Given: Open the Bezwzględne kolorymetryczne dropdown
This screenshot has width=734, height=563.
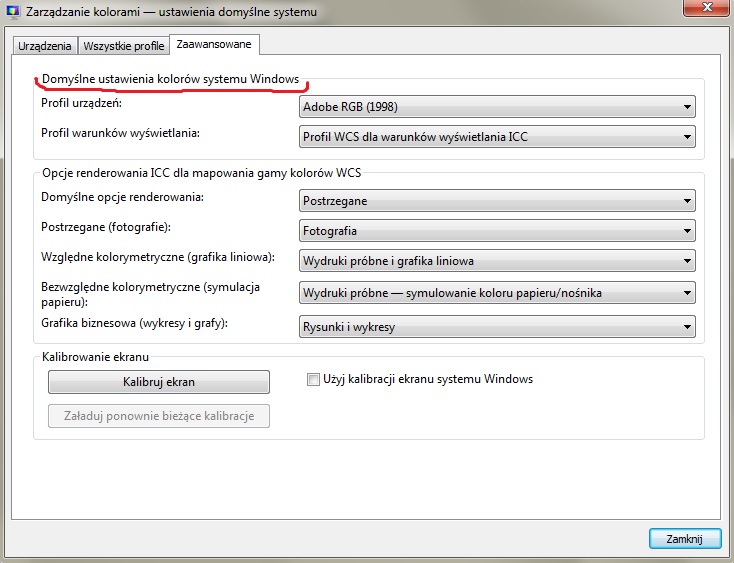Looking at the screenshot, I should [497, 293].
